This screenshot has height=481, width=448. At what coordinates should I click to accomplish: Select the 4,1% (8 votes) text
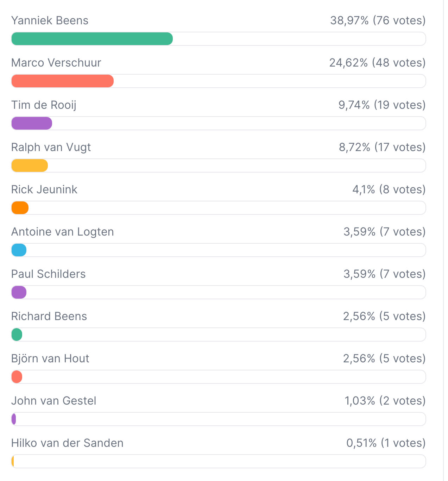[389, 189]
